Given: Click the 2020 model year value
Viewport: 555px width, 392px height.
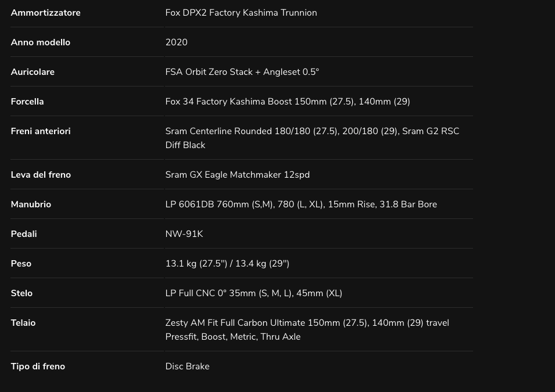Looking at the screenshot, I should [x=176, y=42].
